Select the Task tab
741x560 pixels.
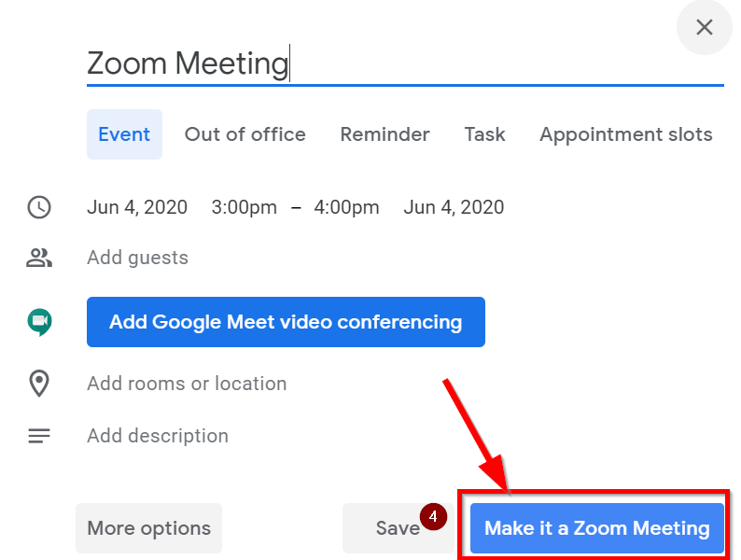click(x=485, y=134)
